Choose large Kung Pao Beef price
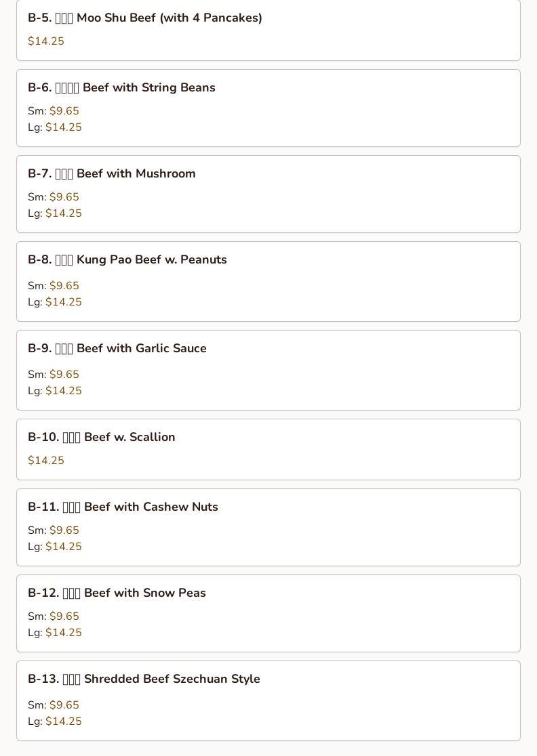The height and width of the screenshot is (756, 537). pyautogui.click(x=63, y=302)
